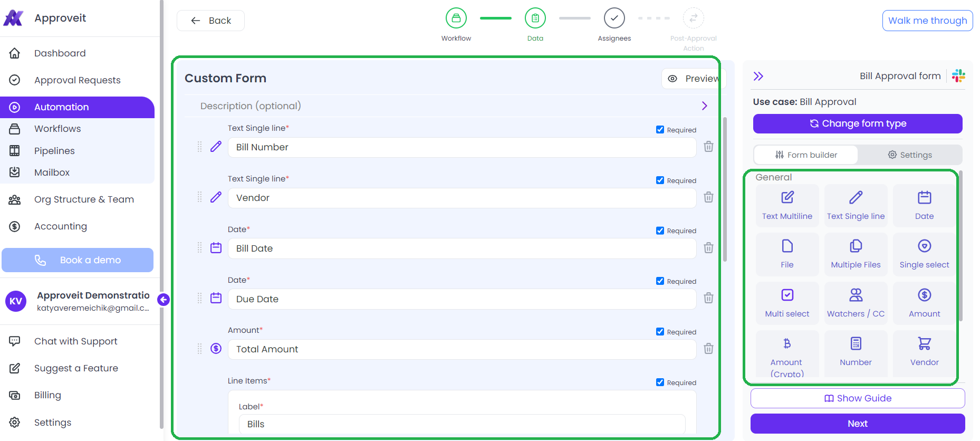
Task: Delete the Total Amount field
Action: (708, 349)
